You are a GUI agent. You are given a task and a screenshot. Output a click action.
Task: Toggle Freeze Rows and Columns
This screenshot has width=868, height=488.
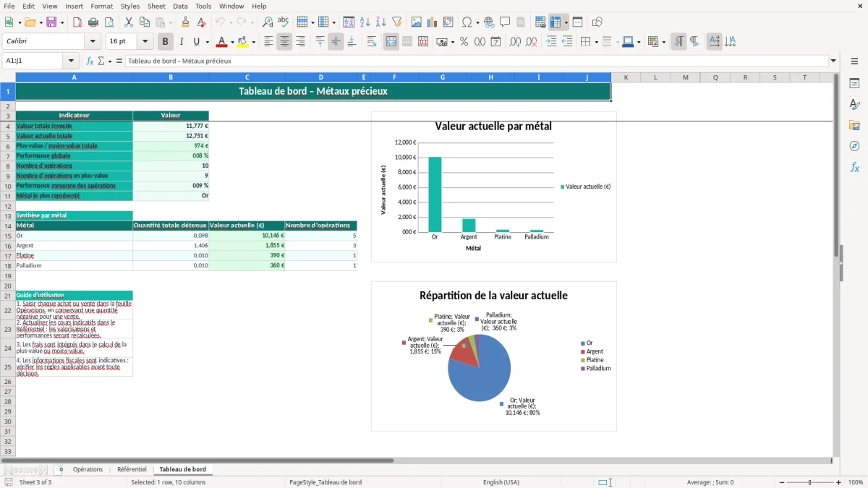click(x=556, y=22)
